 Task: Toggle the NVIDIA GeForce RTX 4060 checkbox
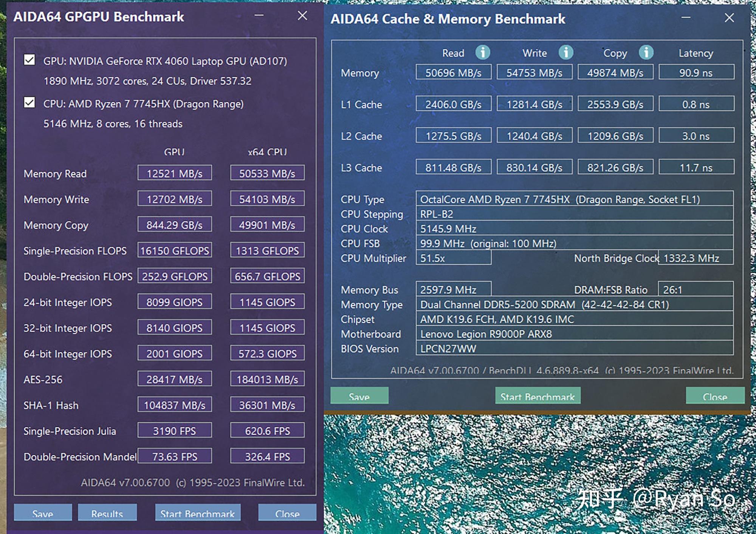[29, 61]
